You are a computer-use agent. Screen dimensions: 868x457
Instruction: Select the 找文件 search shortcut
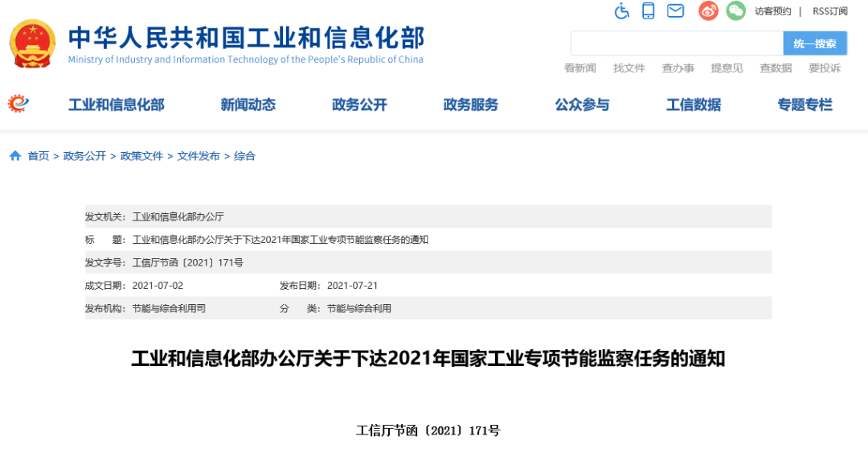pyautogui.click(x=628, y=68)
